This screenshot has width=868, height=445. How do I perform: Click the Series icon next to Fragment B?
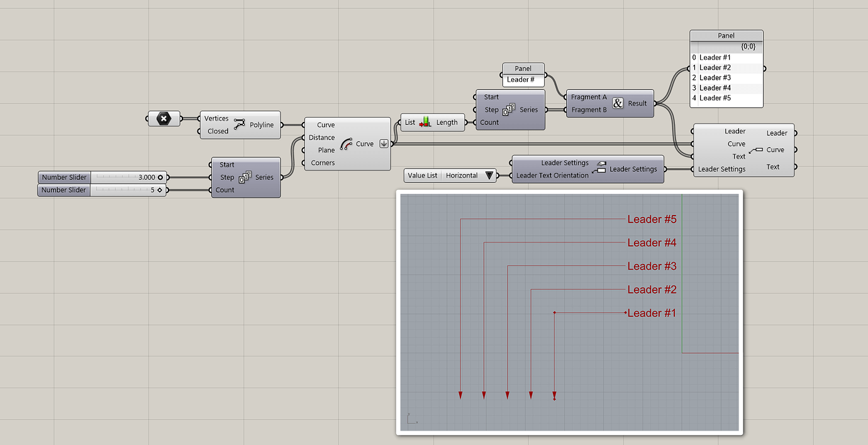click(508, 109)
